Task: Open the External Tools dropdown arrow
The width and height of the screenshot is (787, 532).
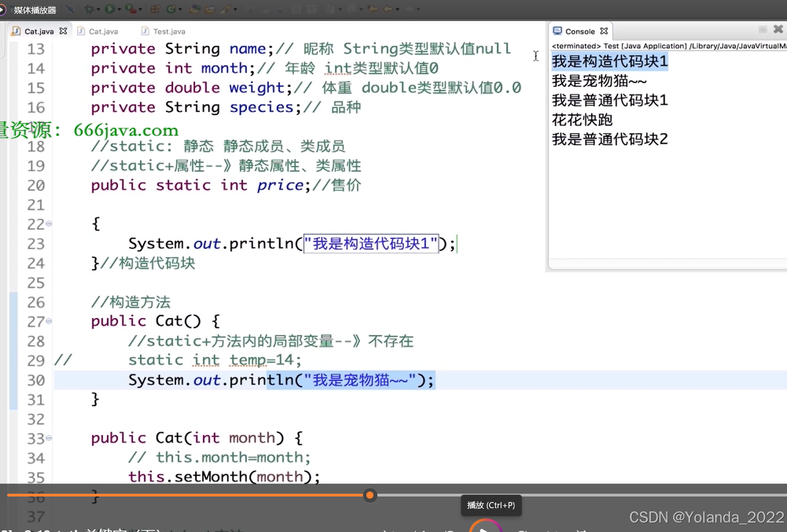Action: coord(140,9)
